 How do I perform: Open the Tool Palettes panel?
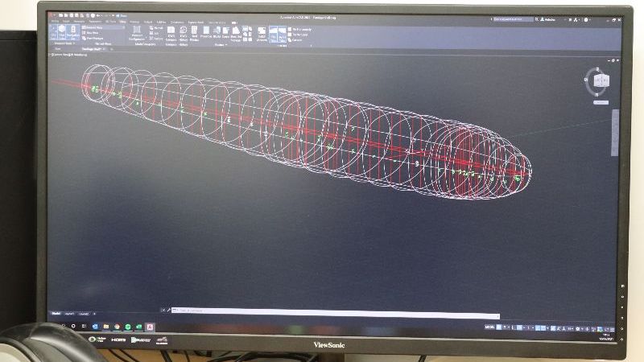pos(194,34)
